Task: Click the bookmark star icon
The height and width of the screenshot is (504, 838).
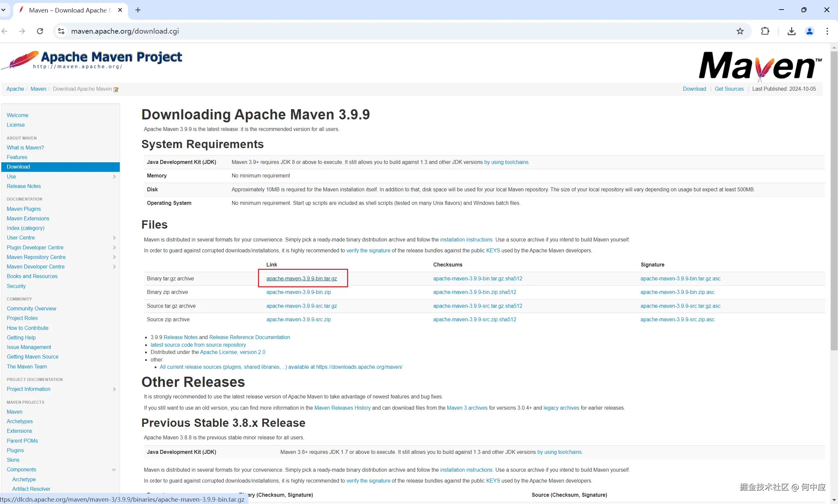Action: click(740, 31)
